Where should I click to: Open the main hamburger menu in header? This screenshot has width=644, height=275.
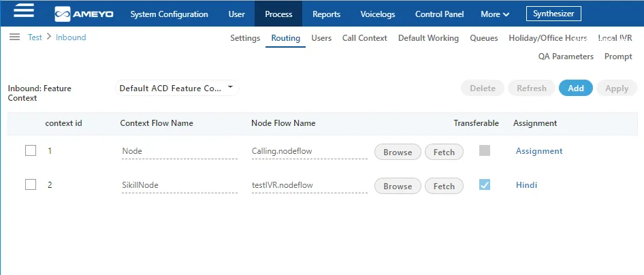click(x=24, y=10)
